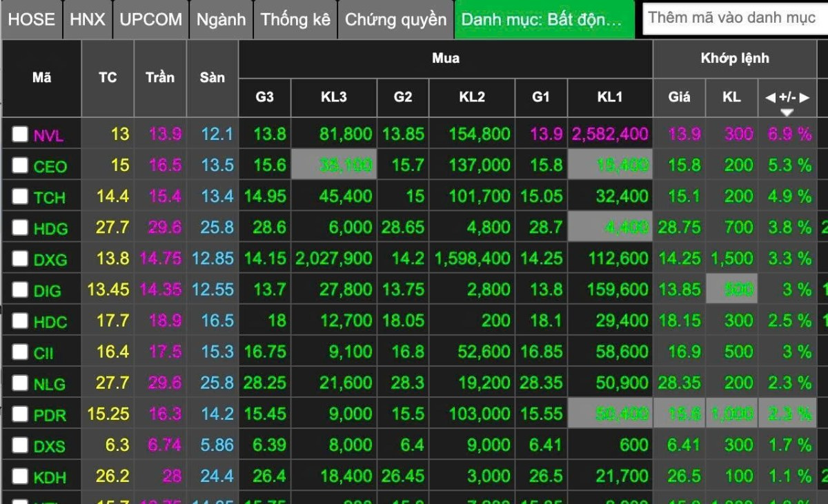Click the right arrow in +/- column header

804,97
